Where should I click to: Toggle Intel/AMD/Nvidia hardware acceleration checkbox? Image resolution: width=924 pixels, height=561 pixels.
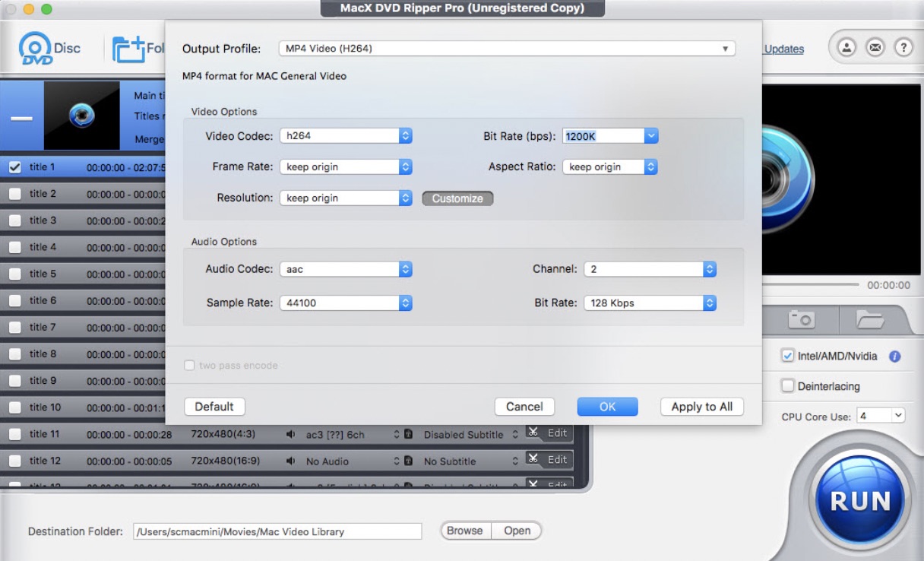pos(788,356)
